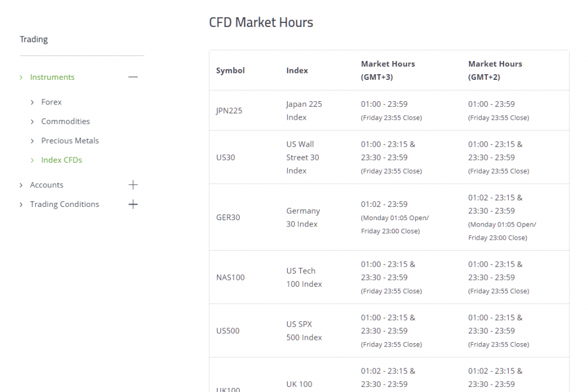Click green chevron beside Index CFDs
Viewport: 588px width, 392px height.
pos(32,160)
